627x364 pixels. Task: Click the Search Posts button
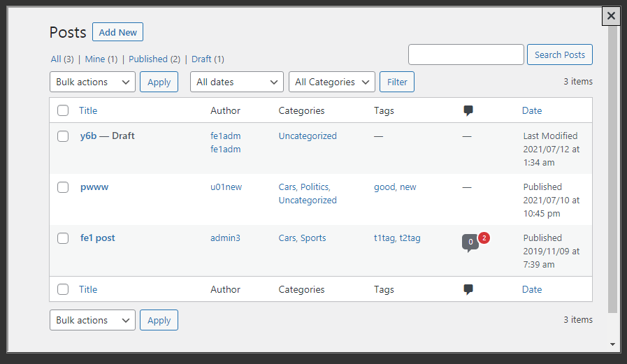point(559,54)
